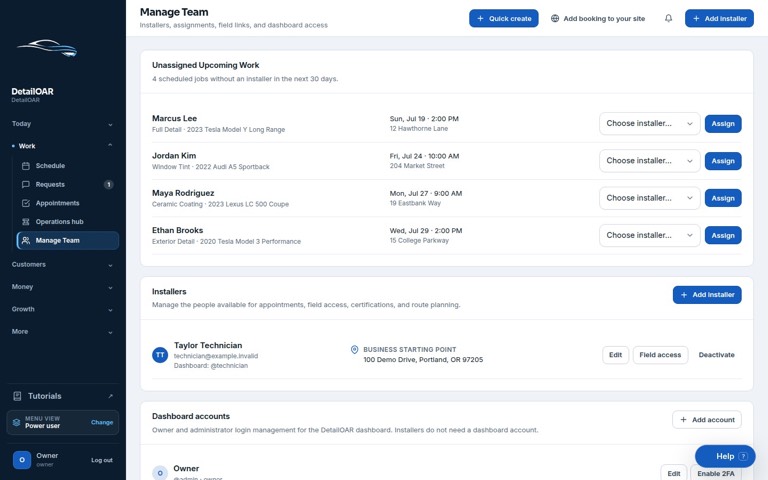Screen dimensions: 768x480
Task: Assign the Jordan Kim job
Action: [x=723, y=161]
